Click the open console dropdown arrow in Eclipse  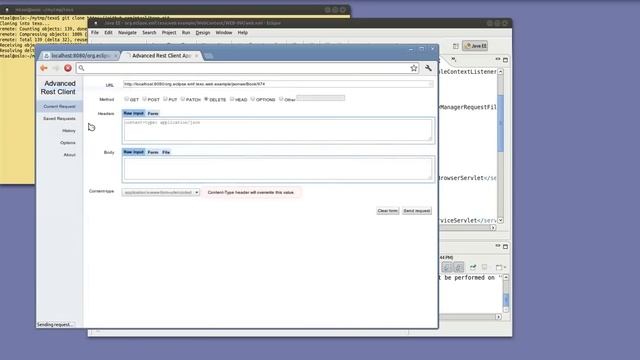click(505, 267)
